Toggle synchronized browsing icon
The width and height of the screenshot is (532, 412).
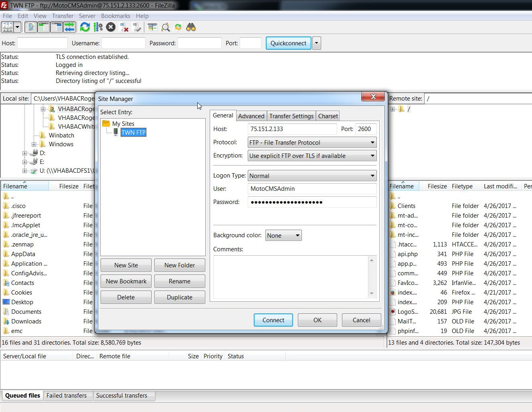tap(178, 27)
